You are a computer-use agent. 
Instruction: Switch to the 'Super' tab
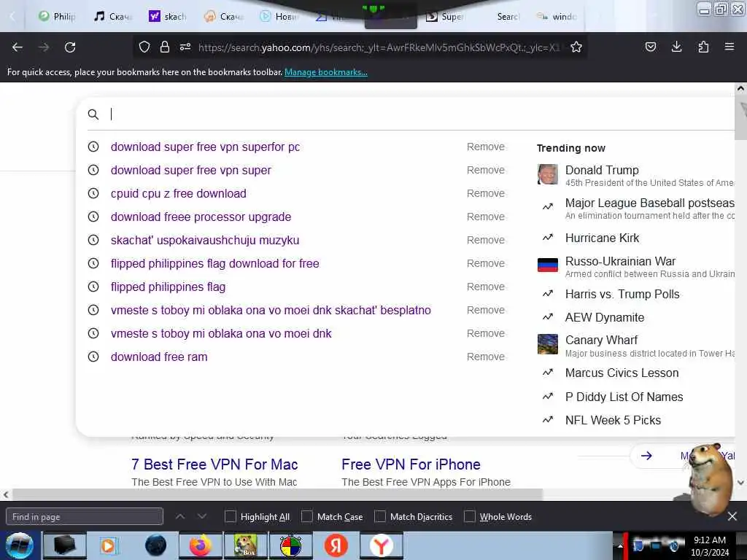point(445,16)
